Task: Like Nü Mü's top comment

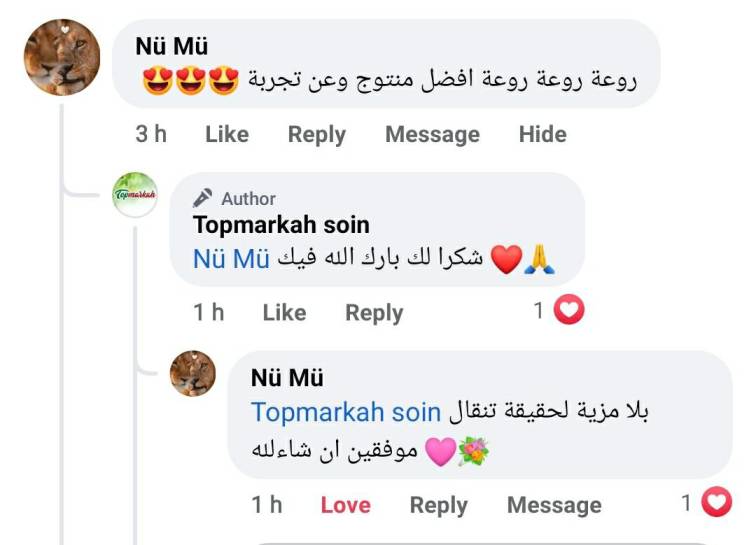Action: (226, 134)
